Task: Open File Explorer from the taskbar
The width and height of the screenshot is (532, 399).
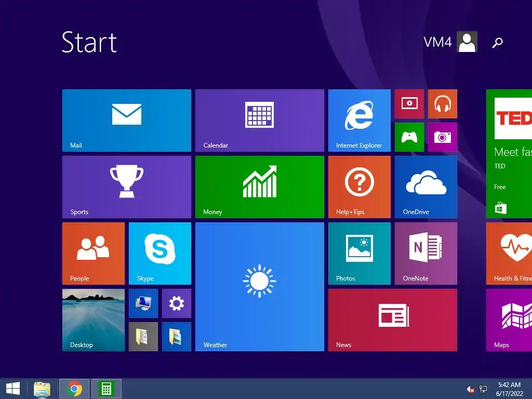Action: 42,389
